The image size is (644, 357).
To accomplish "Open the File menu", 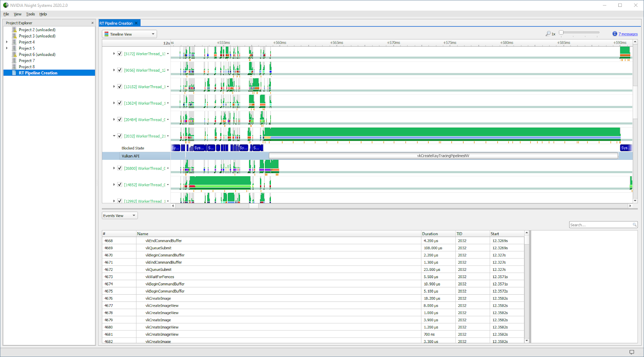I will pyautogui.click(x=6, y=14).
